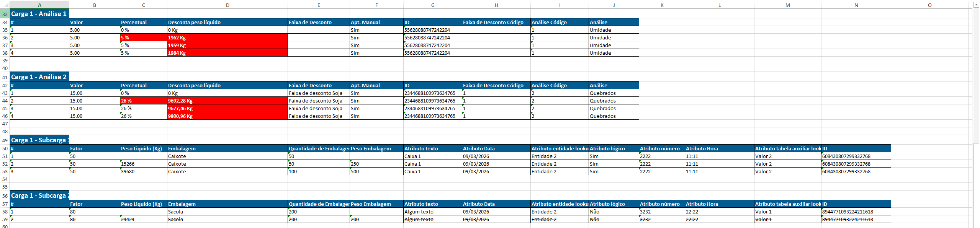Select column header N
Image resolution: width=980 pixels, height=228 pixels.
pos(856,5)
